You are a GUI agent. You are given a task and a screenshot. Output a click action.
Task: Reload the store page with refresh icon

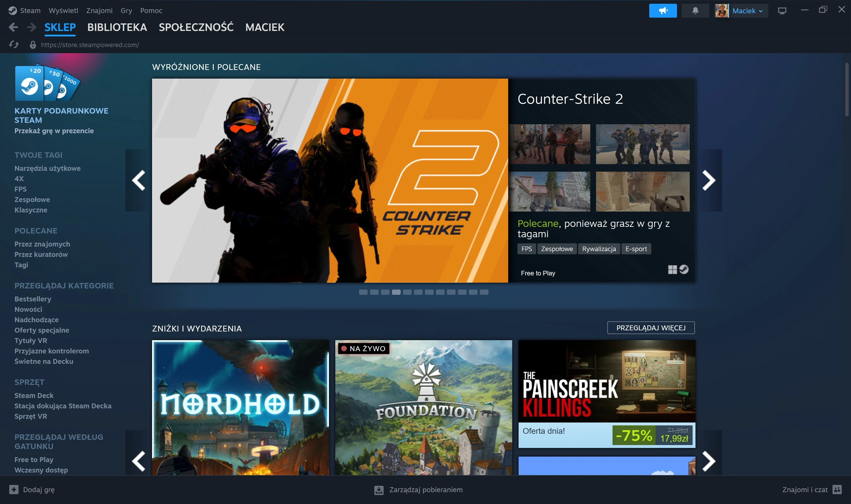pos(14,45)
